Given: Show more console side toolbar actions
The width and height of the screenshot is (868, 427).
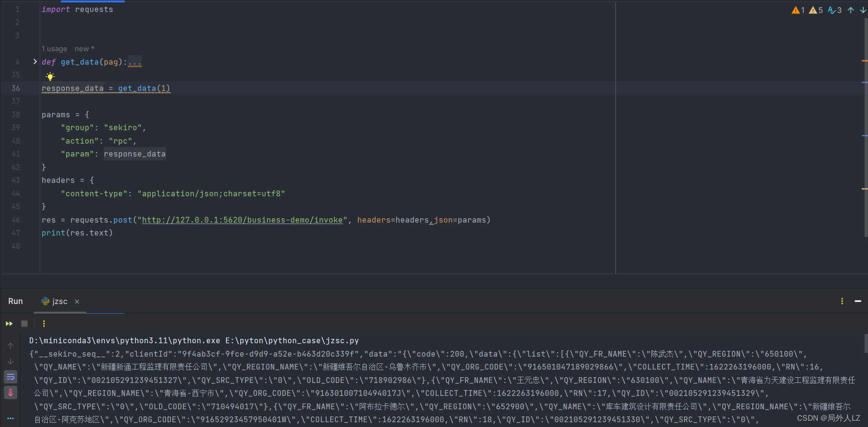Looking at the screenshot, I should point(11,418).
